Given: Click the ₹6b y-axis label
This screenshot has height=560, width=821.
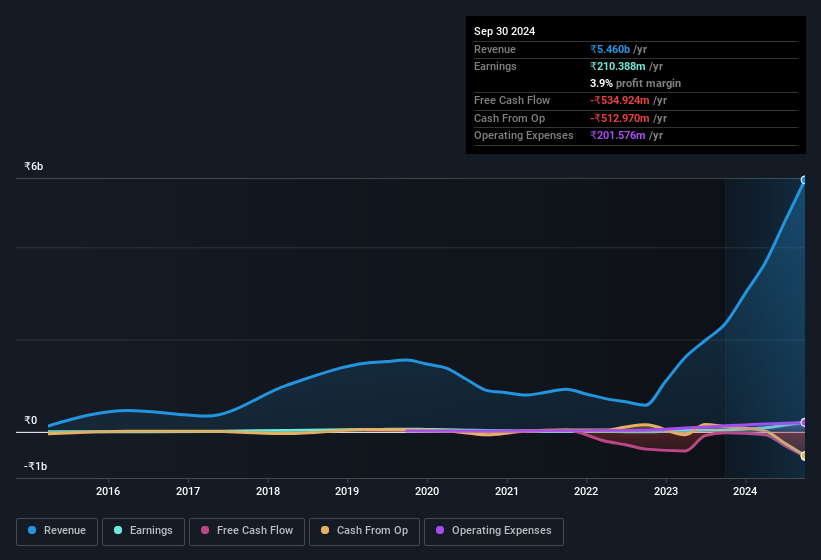Looking at the screenshot, I should point(34,166).
